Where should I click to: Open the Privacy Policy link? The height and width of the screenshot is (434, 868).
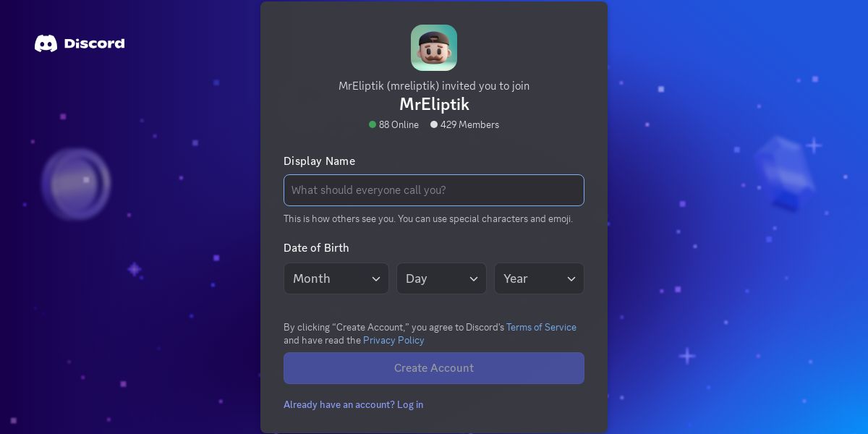(393, 340)
